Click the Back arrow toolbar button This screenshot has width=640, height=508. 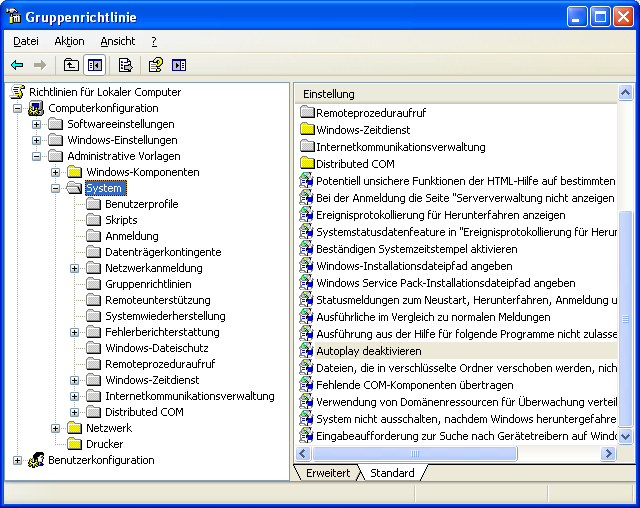[17, 65]
